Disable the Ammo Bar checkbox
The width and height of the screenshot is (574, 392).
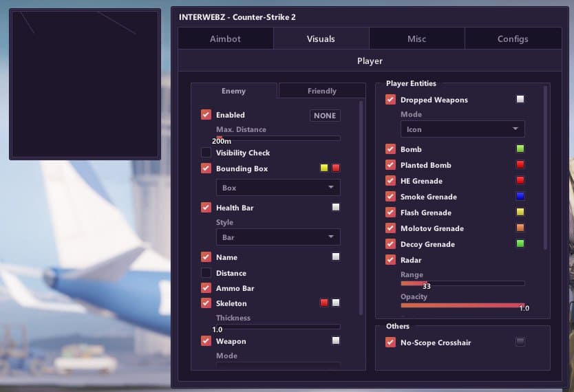[206, 288]
